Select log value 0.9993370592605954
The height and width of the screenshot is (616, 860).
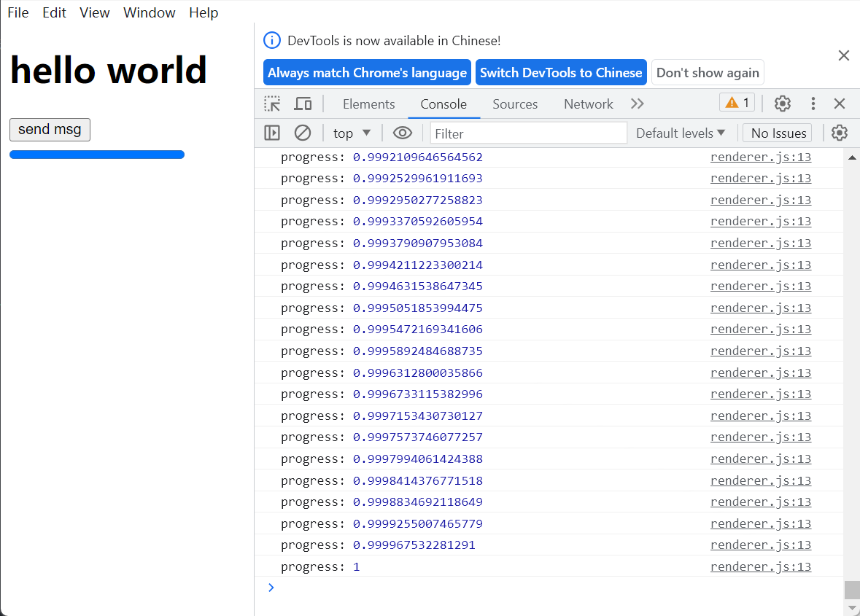tap(418, 222)
